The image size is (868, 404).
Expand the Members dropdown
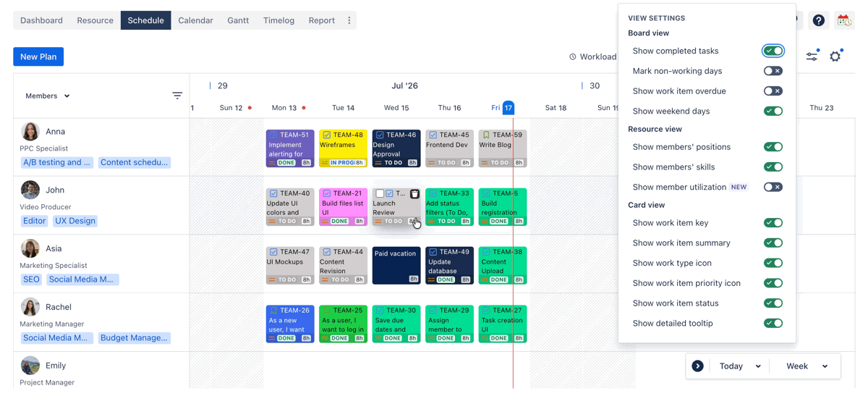point(48,96)
